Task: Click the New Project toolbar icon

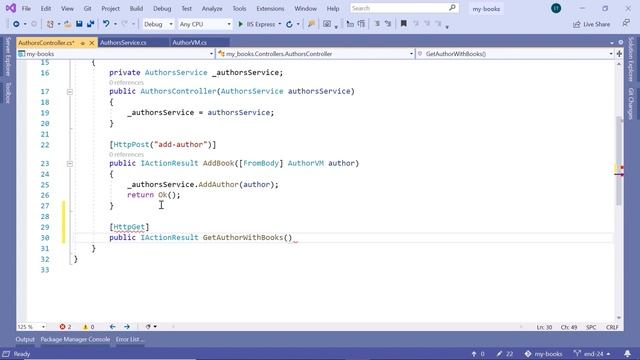Action: tap(50, 24)
